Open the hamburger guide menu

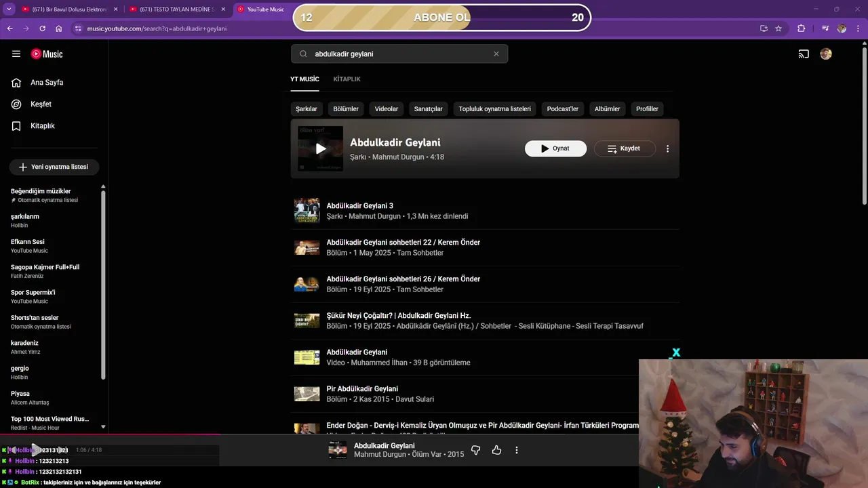[16, 54]
